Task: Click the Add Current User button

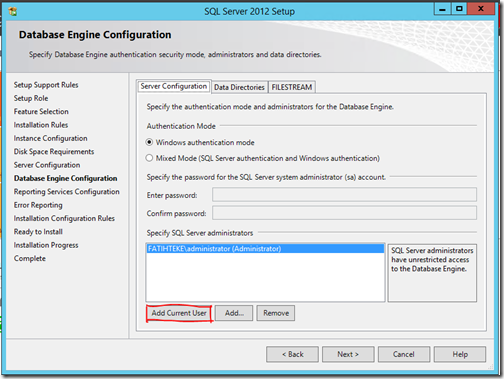Action: [x=179, y=313]
